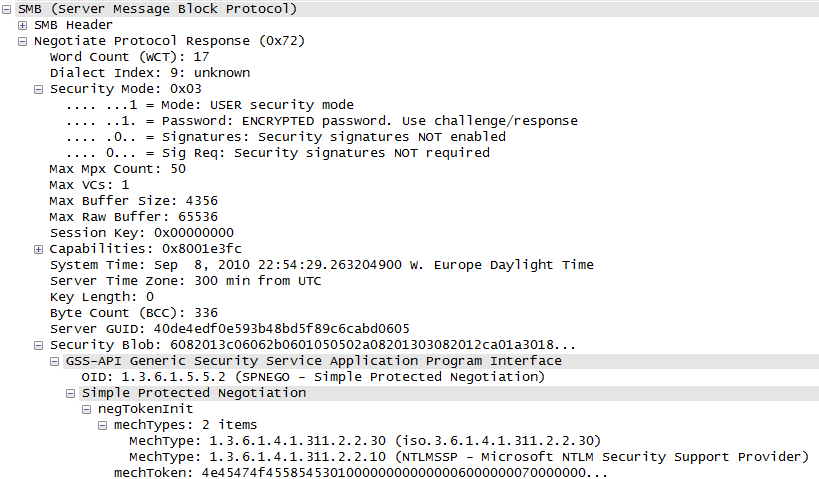The width and height of the screenshot is (819, 479).
Task: Select the System Time row
Action: click(x=322, y=265)
